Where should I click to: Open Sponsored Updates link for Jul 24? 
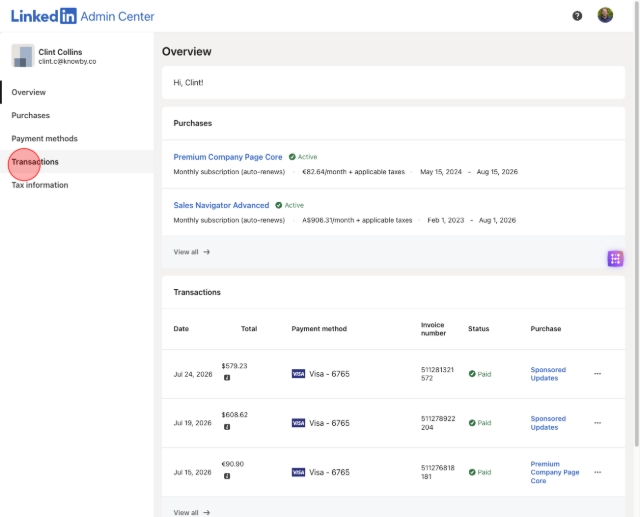coord(548,374)
